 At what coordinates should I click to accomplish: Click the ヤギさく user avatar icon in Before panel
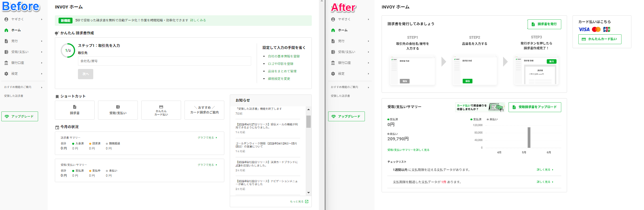(6, 19)
